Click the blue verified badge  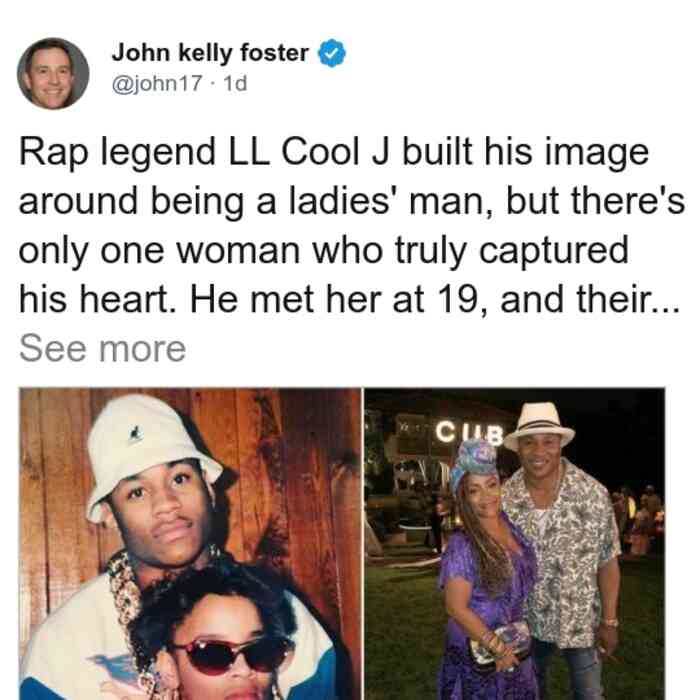click(332, 53)
